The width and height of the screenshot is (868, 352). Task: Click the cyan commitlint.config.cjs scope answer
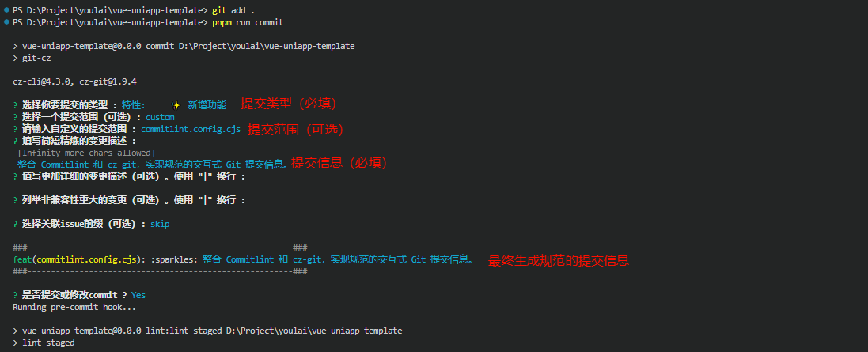[191, 129]
